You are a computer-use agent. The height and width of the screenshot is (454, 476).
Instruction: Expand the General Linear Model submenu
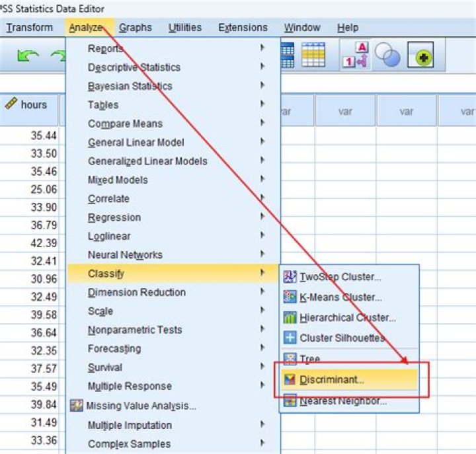pyautogui.click(x=262, y=141)
